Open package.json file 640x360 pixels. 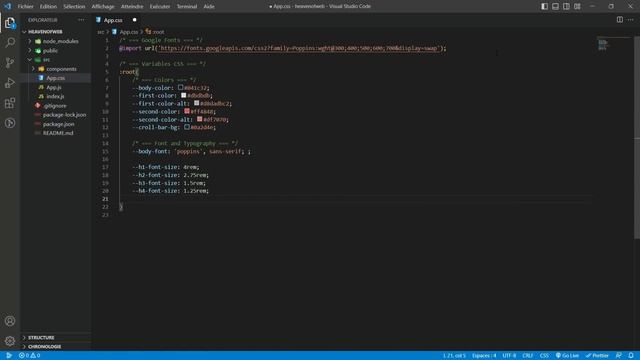(56, 124)
